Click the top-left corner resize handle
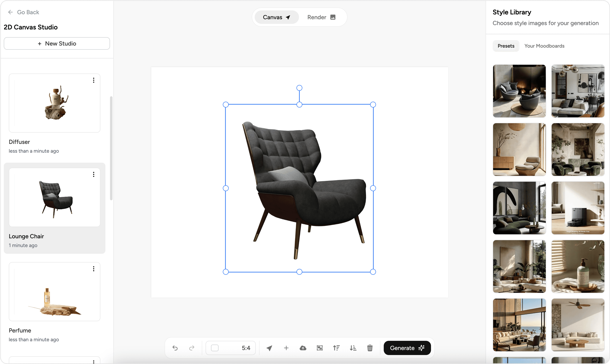The height and width of the screenshot is (364, 610). (x=226, y=105)
